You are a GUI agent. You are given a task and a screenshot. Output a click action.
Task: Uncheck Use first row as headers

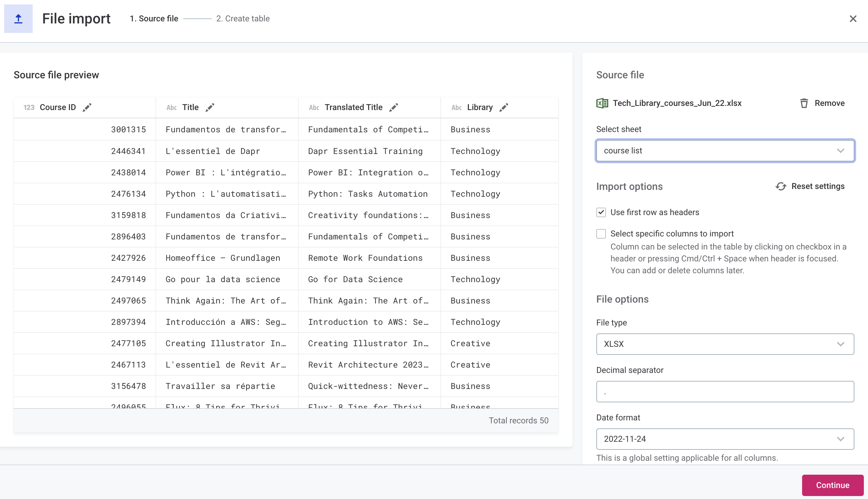coord(601,212)
